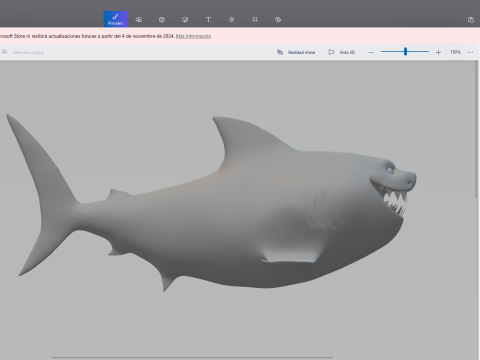This screenshot has width=480, height=360.
Task: Click the horizontal scrollbar below canvas
Action: click(x=192, y=358)
